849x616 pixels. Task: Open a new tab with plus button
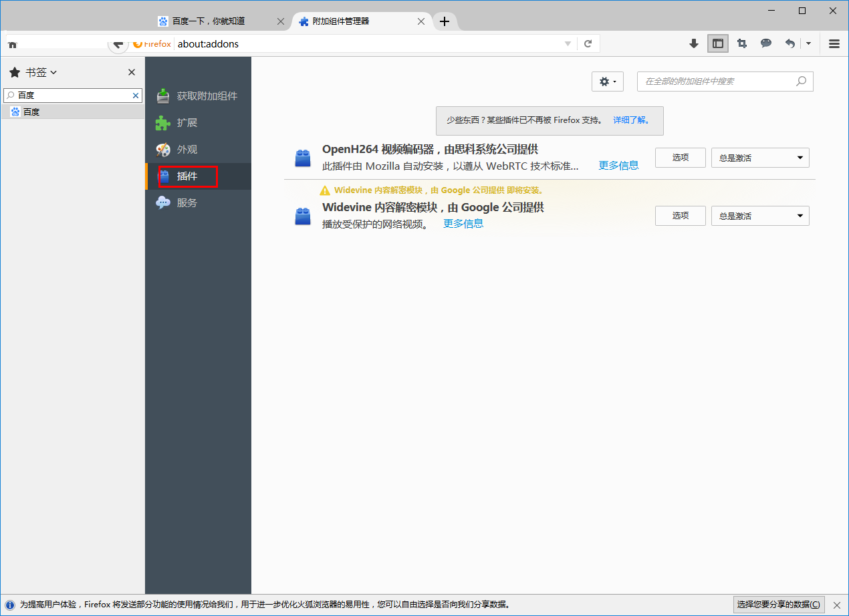click(444, 21)
